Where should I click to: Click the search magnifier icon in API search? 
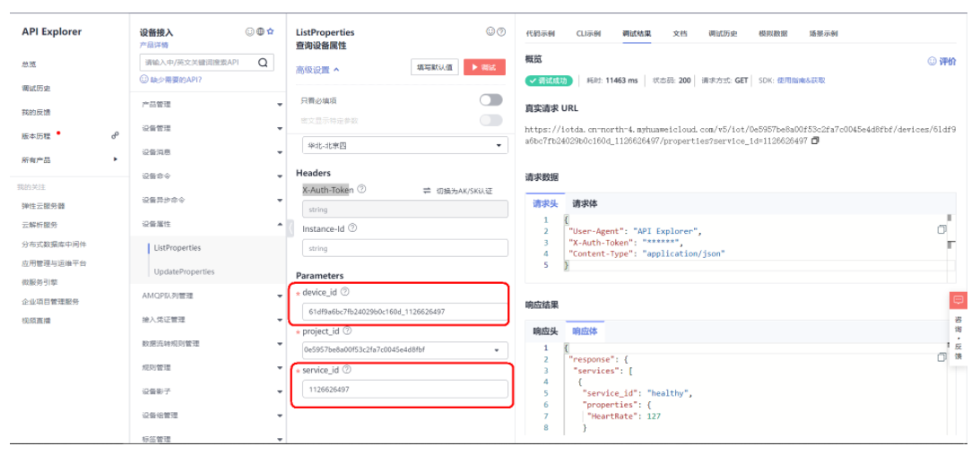(263, 63)
